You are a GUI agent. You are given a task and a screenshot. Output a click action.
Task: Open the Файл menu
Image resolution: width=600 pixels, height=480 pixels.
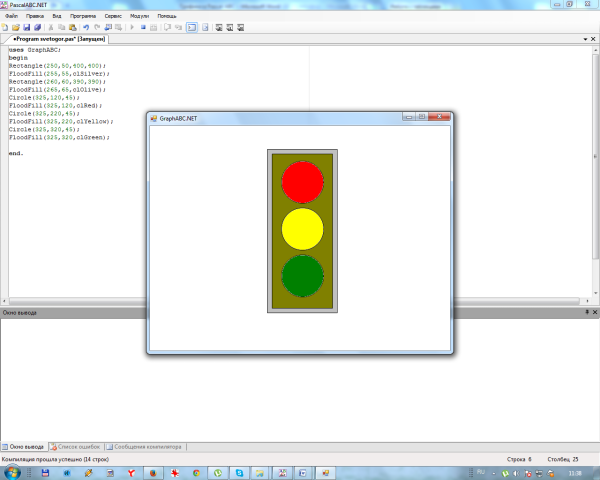point(10,17)
